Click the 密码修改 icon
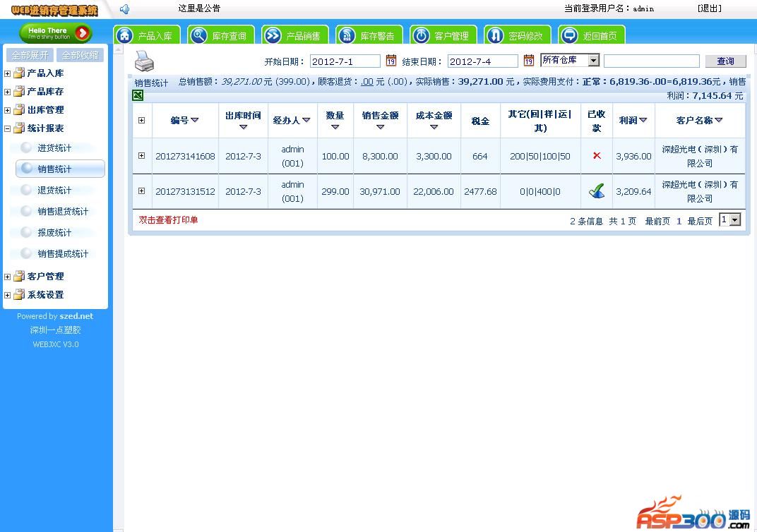The height and width of the screenshot is (532, 757). click(495, 35)
